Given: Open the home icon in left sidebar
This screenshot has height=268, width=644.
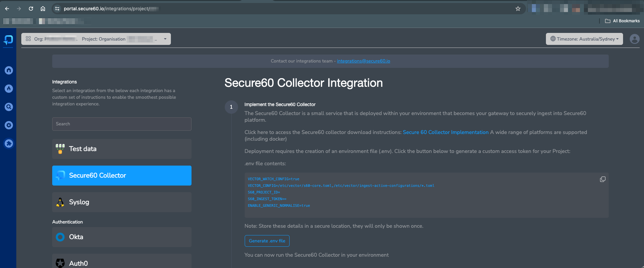Looking at the screenshot, I should click(9, 70).
